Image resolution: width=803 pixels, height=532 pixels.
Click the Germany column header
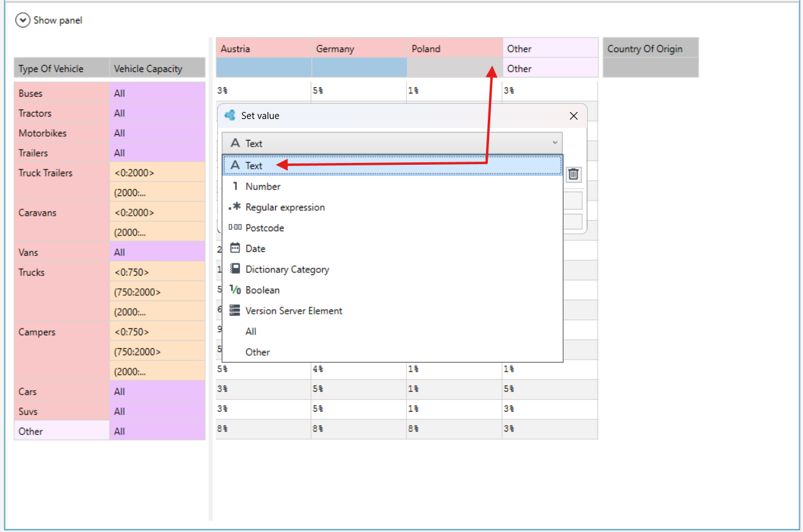359,48
